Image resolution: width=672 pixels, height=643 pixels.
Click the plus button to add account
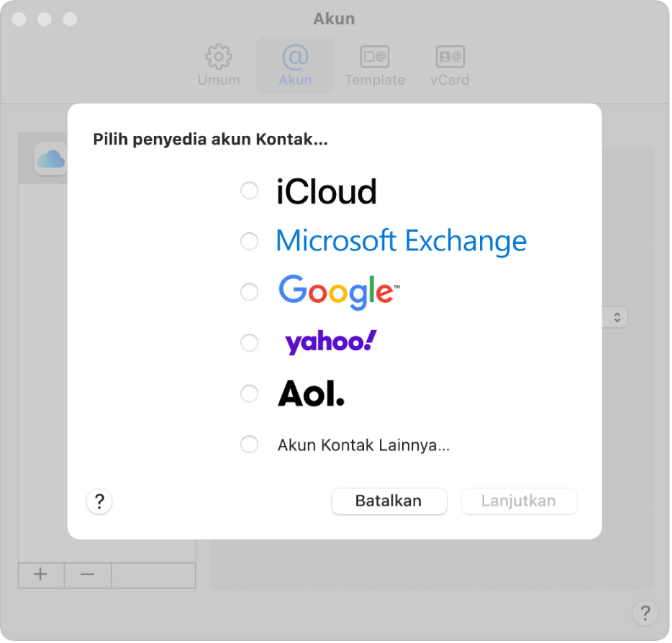click(41, 575)
